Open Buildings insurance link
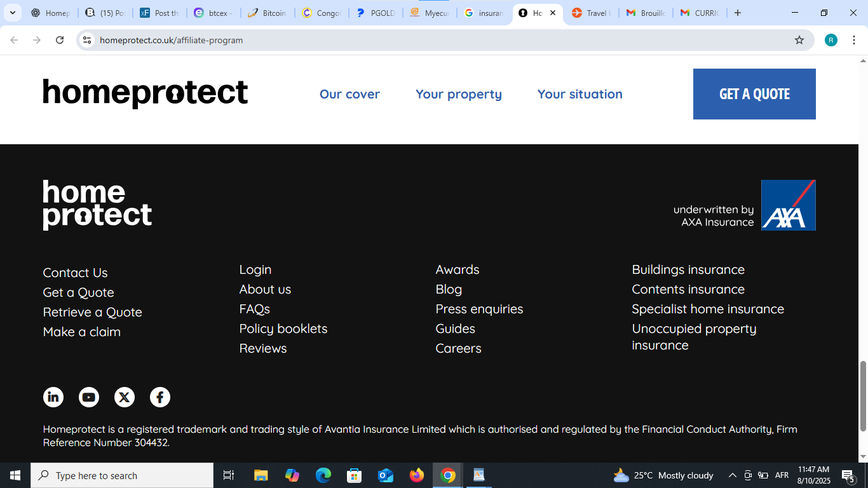Screen dimensions: 868x488 (x=688, y=269)
